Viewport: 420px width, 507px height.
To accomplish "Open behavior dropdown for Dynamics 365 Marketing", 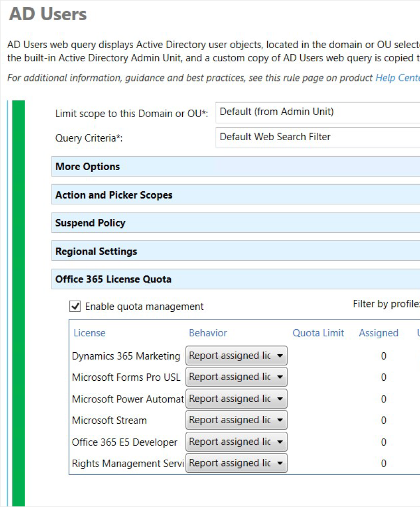I will [237, 356].
